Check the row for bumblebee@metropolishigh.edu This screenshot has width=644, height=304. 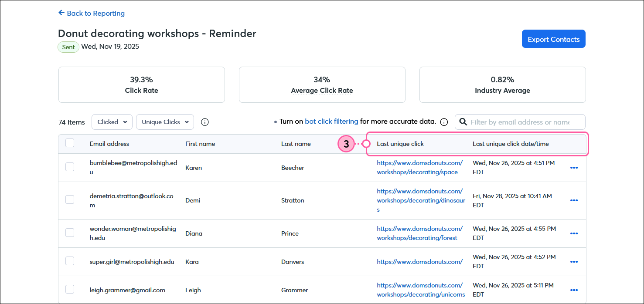pyautogui.click(x=69, y=167)
